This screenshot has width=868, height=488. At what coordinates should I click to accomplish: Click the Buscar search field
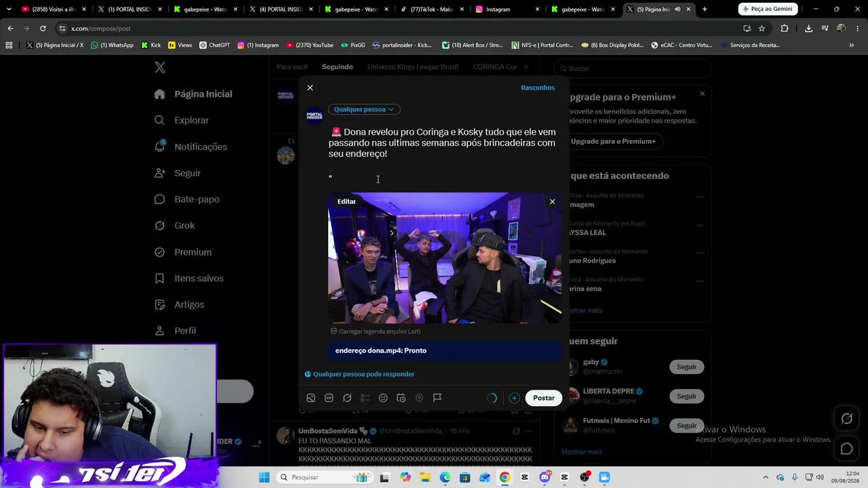point(633,68)
